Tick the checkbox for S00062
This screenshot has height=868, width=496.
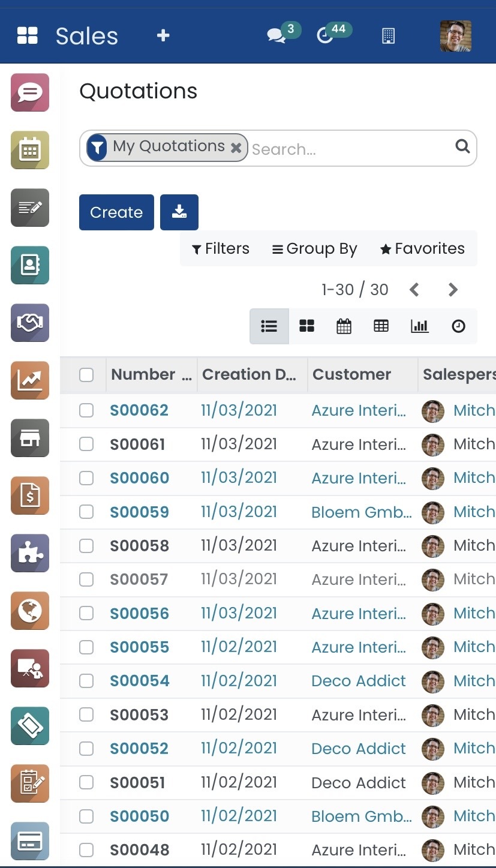(86, 410)
